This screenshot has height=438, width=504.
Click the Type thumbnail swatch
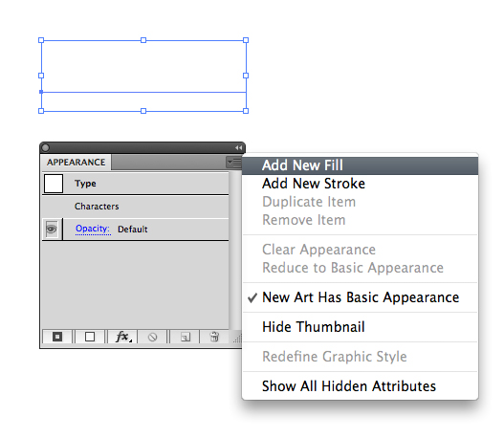click(x=54, y=184)
